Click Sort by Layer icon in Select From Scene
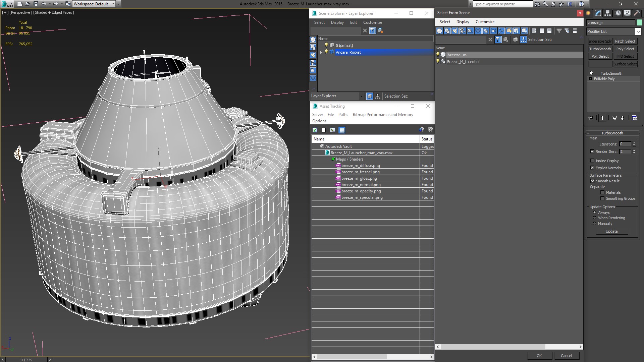Screen dimensions: 644x362 tap(516, 40)
